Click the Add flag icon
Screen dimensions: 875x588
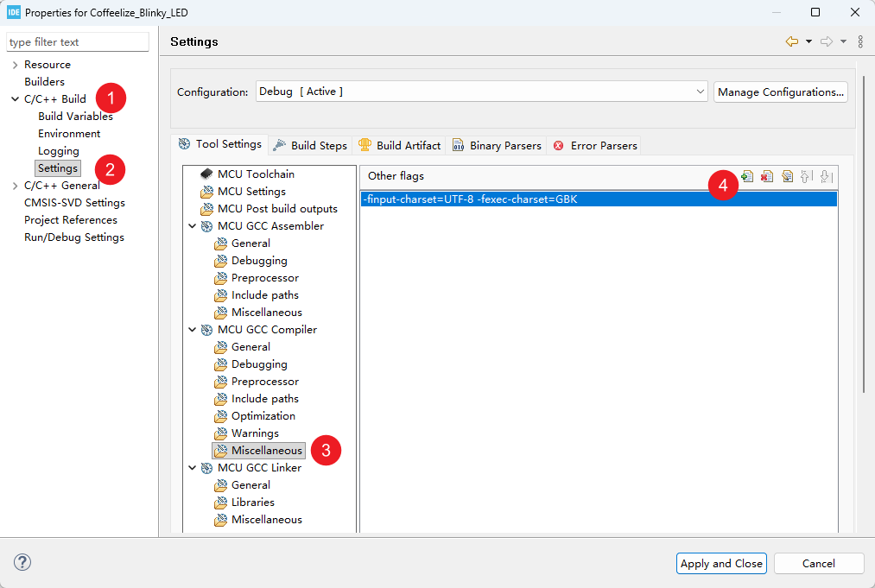tap(747, 176)
